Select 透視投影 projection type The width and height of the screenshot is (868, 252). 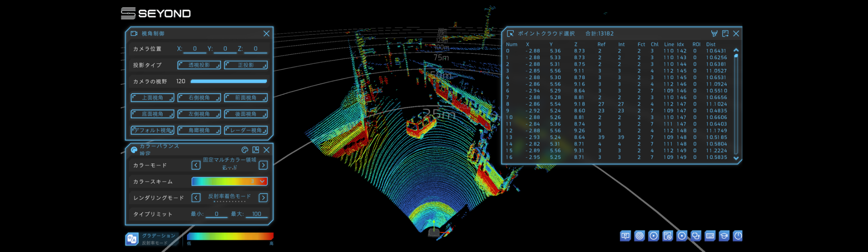pyautogui.click(x=199, y=65)
